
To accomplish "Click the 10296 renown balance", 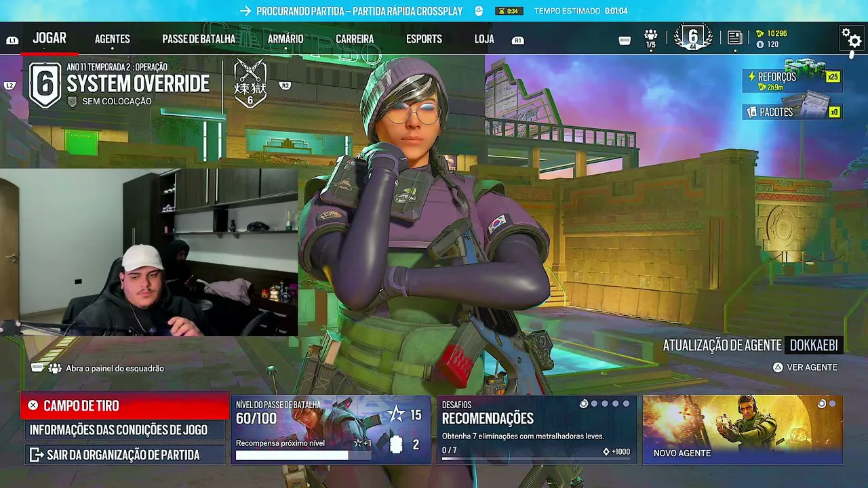I will pyautogui.click(x=776, y=33).
